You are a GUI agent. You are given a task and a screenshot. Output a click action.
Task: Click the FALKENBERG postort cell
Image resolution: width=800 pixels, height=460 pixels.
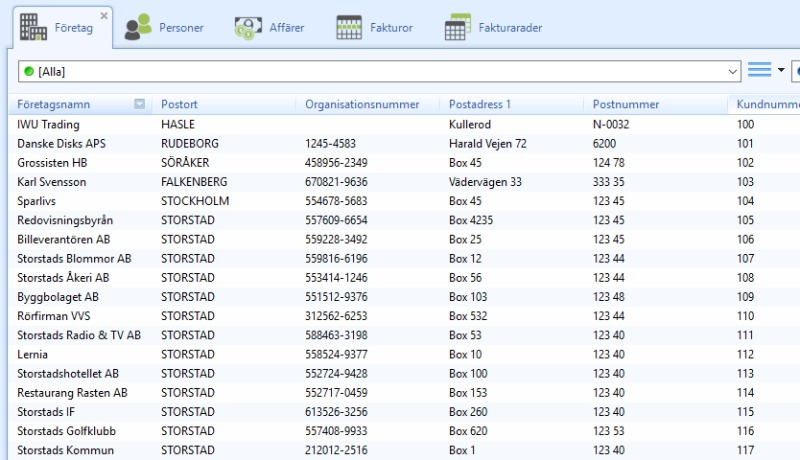point(194,182)
